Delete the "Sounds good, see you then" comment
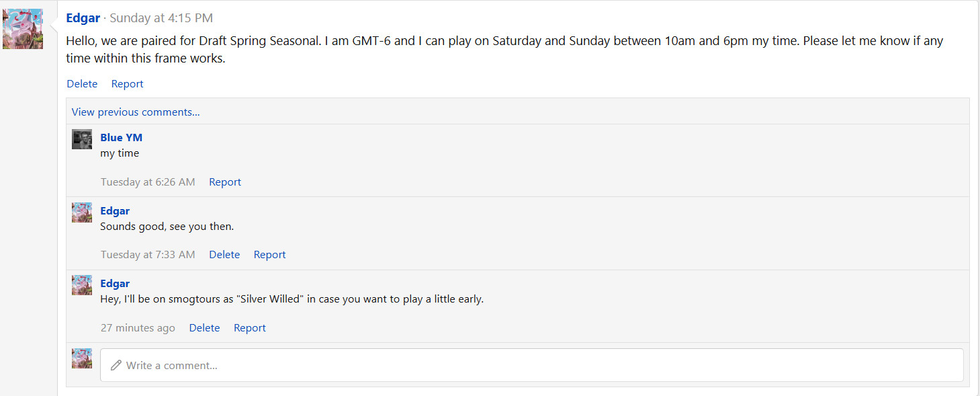980x396 pixels. point(224,255)
